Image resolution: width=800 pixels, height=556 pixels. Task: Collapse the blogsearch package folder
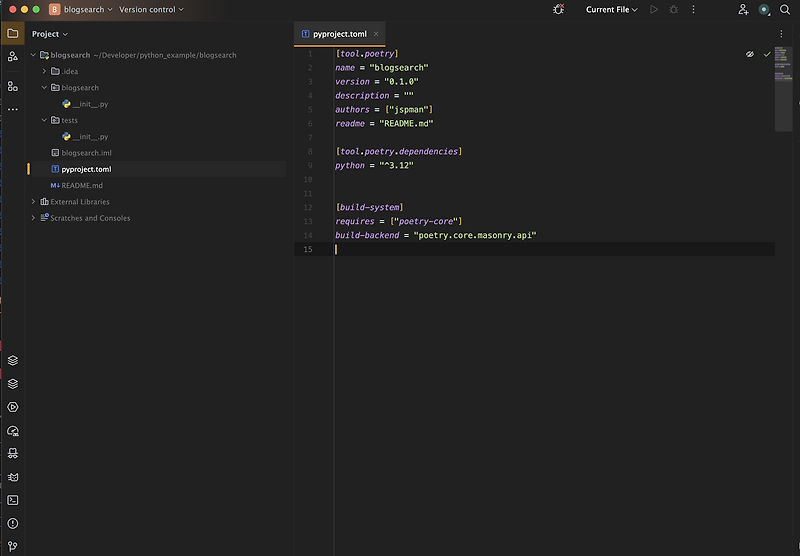(44, 87)
